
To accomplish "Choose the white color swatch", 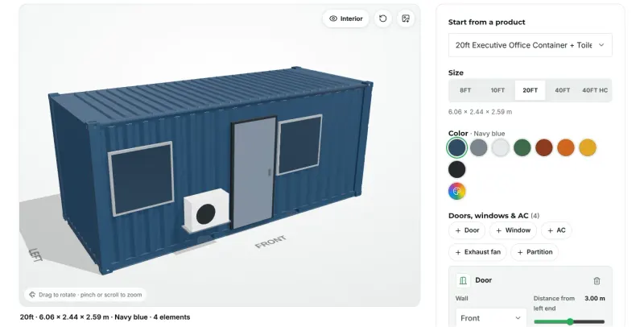I will (x=500, y=147).
